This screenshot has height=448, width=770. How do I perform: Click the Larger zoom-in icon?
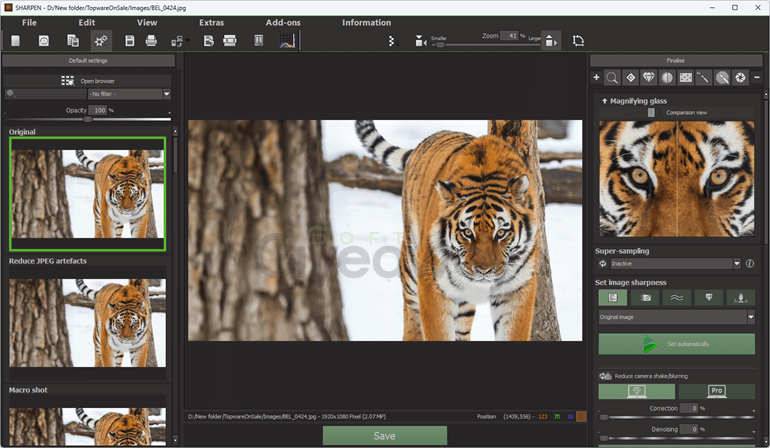(x=551, y=41)
